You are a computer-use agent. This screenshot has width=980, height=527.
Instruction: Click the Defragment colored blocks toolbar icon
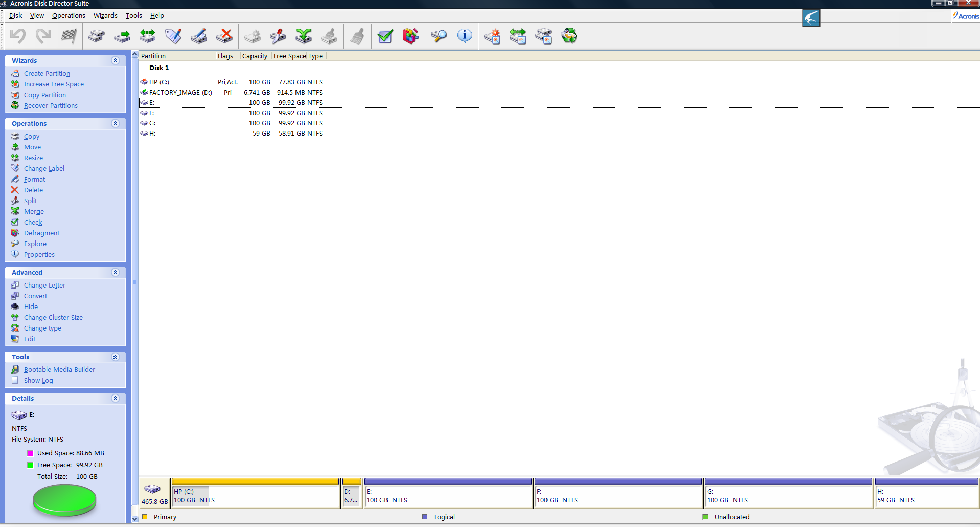point(411,36)
